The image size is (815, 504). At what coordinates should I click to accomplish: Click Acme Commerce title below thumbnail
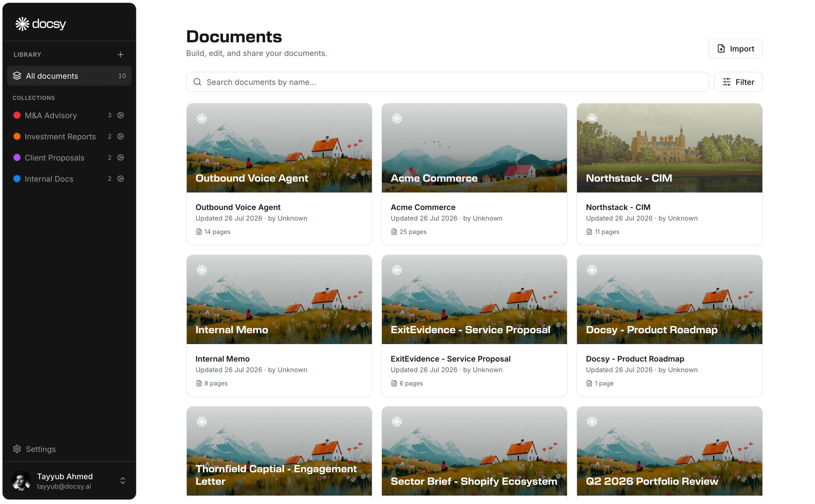click(x=423, y=207)
